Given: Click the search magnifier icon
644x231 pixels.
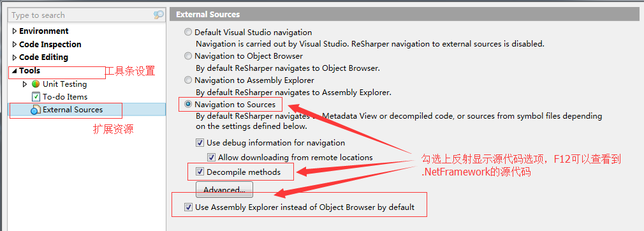Looking at the screenshot, I should click(x=158, y=15).
